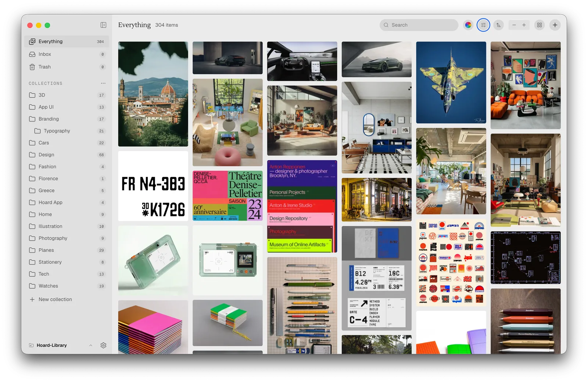Open the Florence cityscape photo
The image size is (588, 382).
[153, 94]
